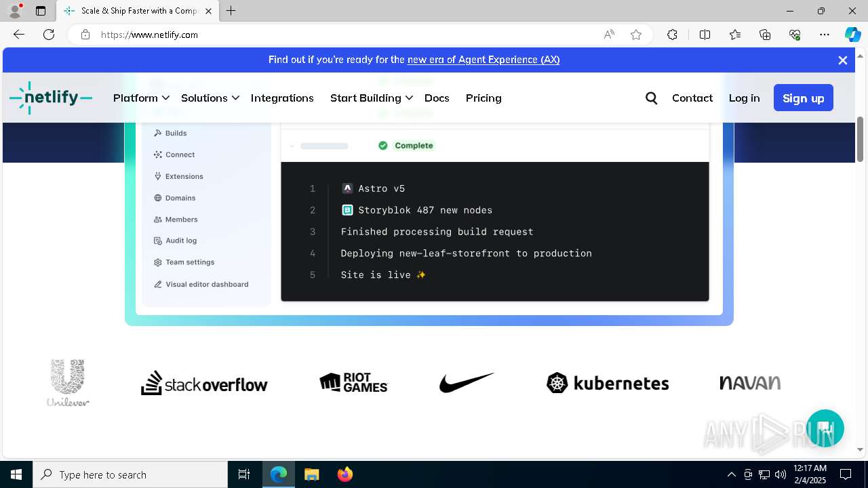Click the Nike swoosh logo
The width and height of the screenshot is (868, 488).
[x=467, y=383]
